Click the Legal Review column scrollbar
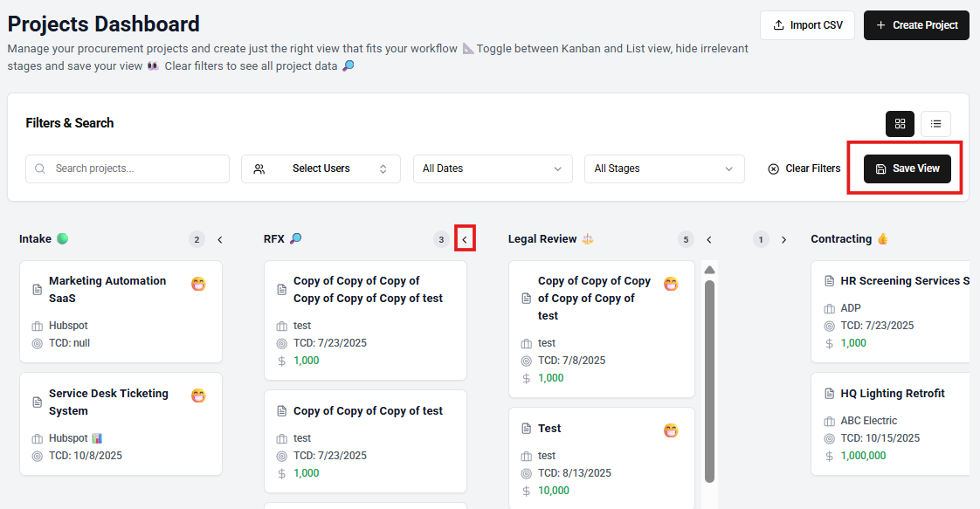The height and width of the screenshot is (509, 980). pos(709,375)
